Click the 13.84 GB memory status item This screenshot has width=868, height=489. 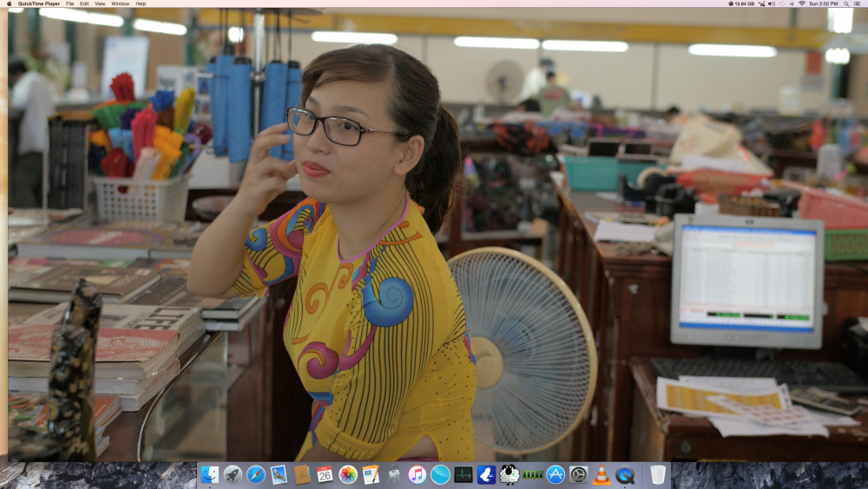(742, 3)
